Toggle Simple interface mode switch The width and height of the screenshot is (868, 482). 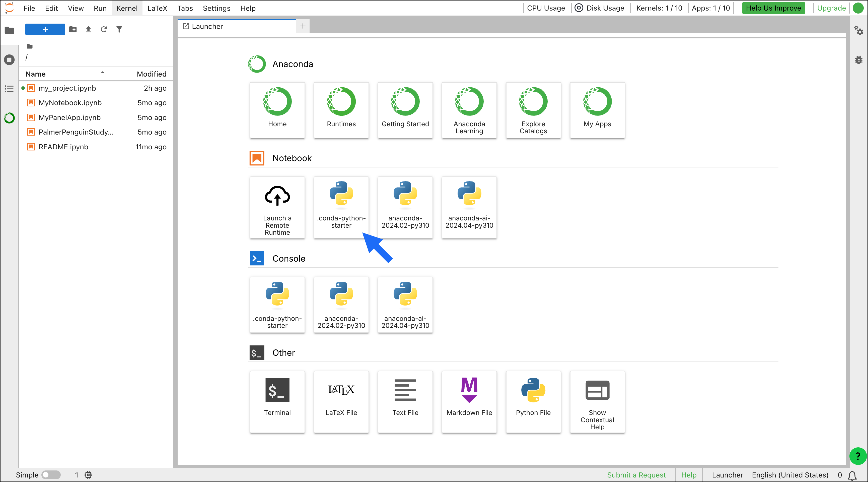point(51,474)
